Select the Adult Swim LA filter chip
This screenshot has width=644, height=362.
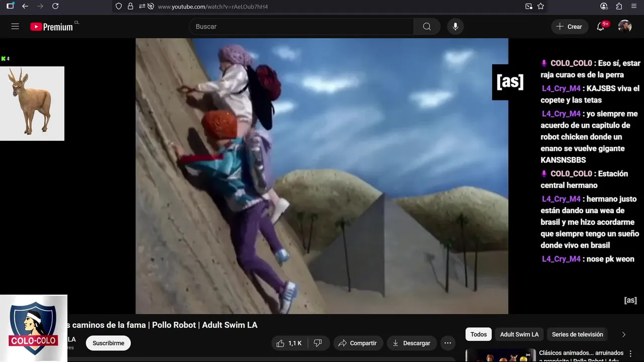tap(519, 334)
